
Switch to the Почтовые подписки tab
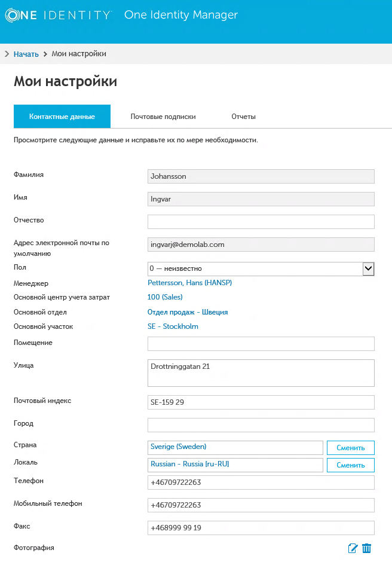[163, 117]
